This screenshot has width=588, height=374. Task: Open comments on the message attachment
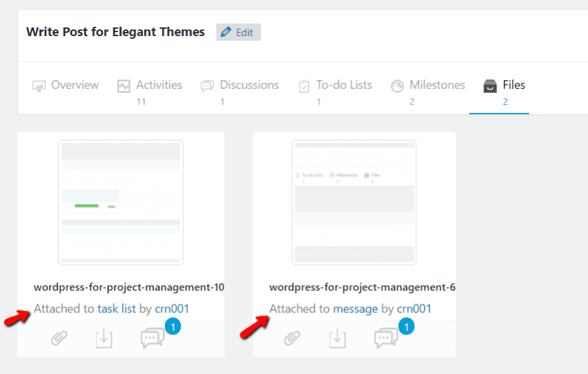pyautogui.click(x=386, y=339)
